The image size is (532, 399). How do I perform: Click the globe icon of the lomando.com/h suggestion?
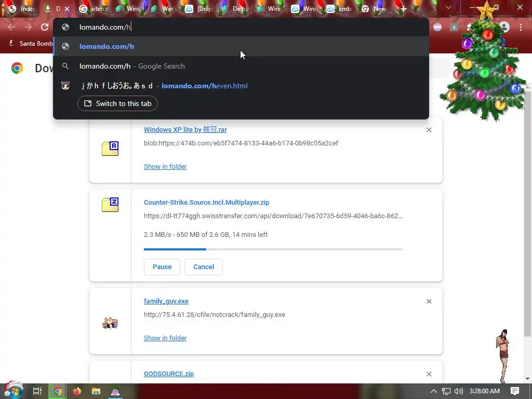(65, 46)
